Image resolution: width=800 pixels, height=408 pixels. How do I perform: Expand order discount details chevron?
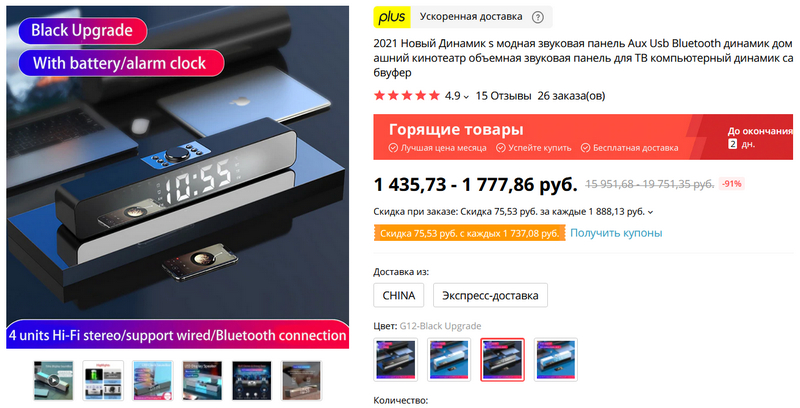point(650,212)
